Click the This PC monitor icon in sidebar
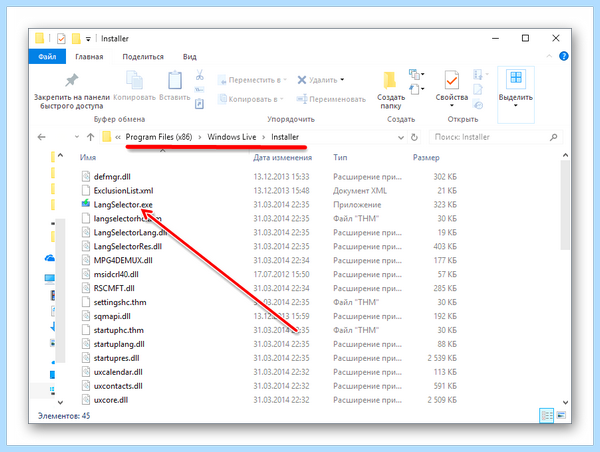 (50, 279)
